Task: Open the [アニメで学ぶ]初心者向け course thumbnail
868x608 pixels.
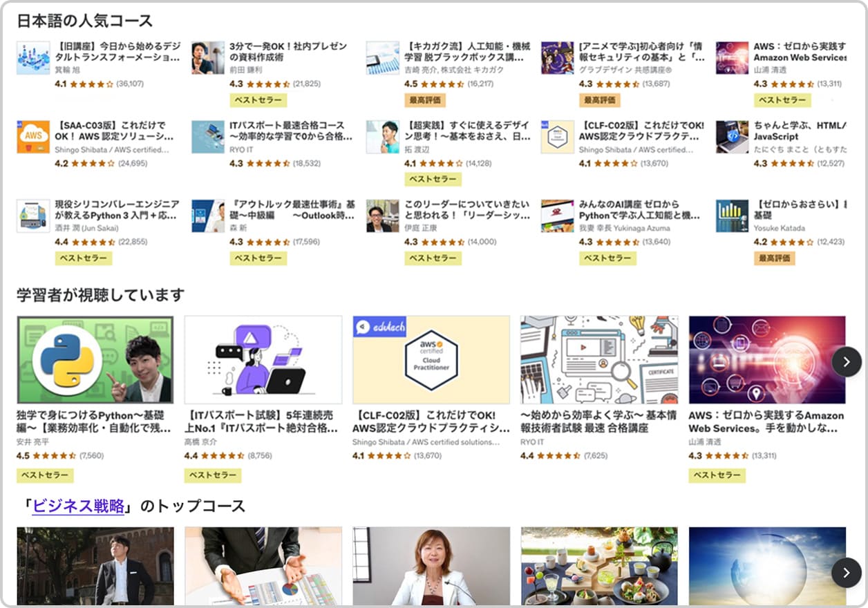Action: (x=558, y=57)
